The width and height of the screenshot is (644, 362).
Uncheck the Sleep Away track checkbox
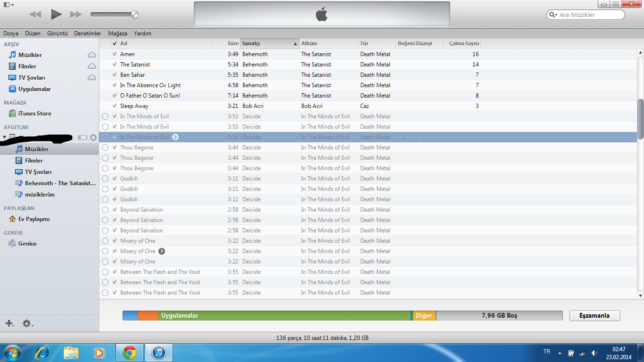coord(115,106)
